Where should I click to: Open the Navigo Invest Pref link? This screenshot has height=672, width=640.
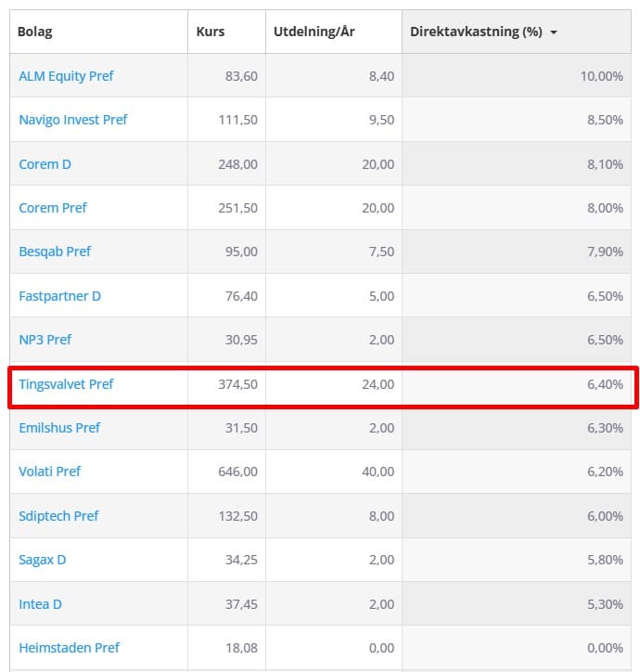point(73,120)
